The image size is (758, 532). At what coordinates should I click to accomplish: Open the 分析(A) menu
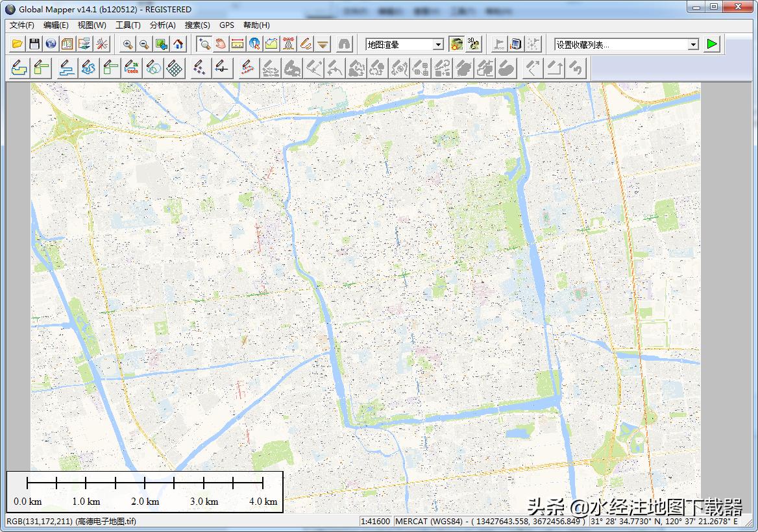[162, 25]
